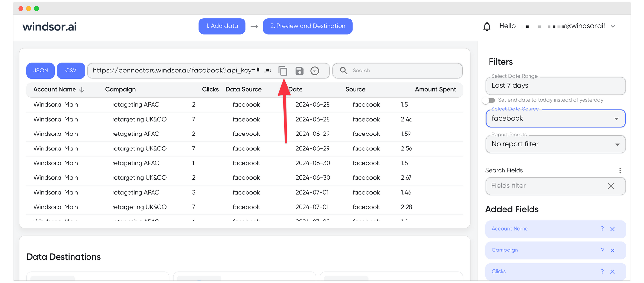Expand the user account chevron menu

click(613, 26)
